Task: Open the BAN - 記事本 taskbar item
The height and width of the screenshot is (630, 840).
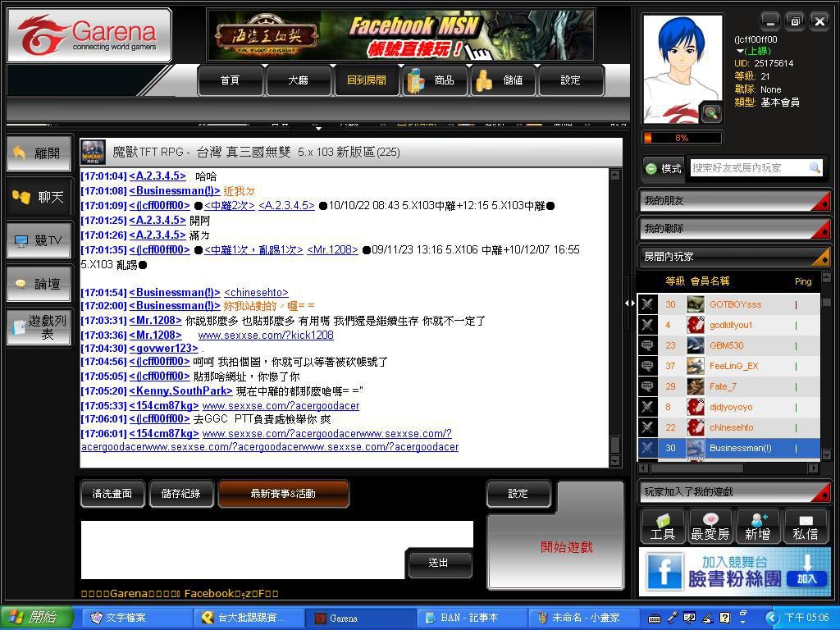Action: (472, 618)
